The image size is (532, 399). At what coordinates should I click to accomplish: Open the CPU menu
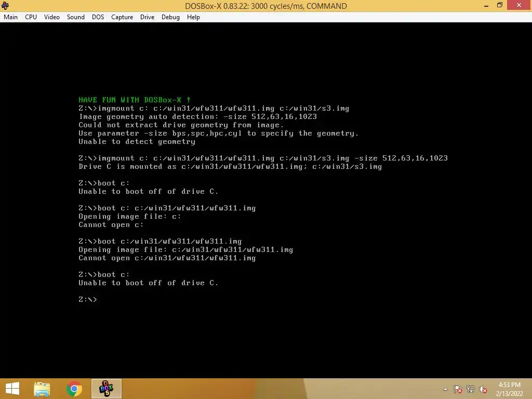31,17
